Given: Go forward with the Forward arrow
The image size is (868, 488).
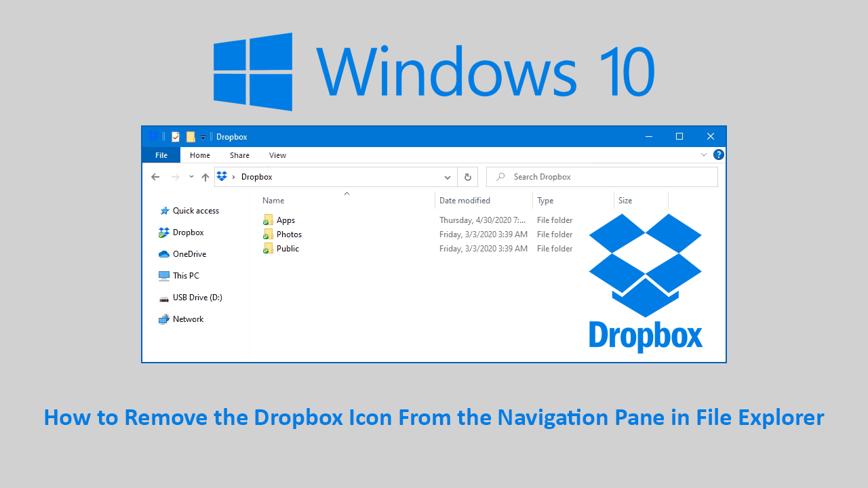Looking at the screenshot, I should (176, 177).
